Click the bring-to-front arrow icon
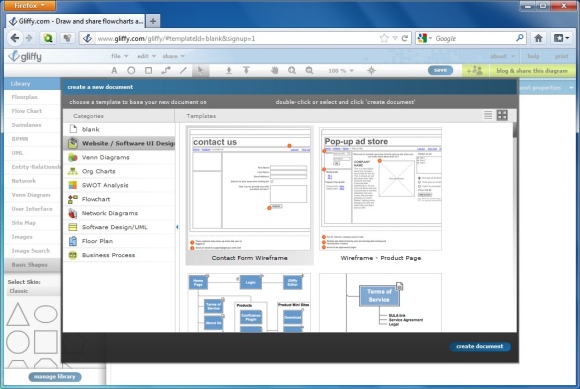 pos(229,70)
